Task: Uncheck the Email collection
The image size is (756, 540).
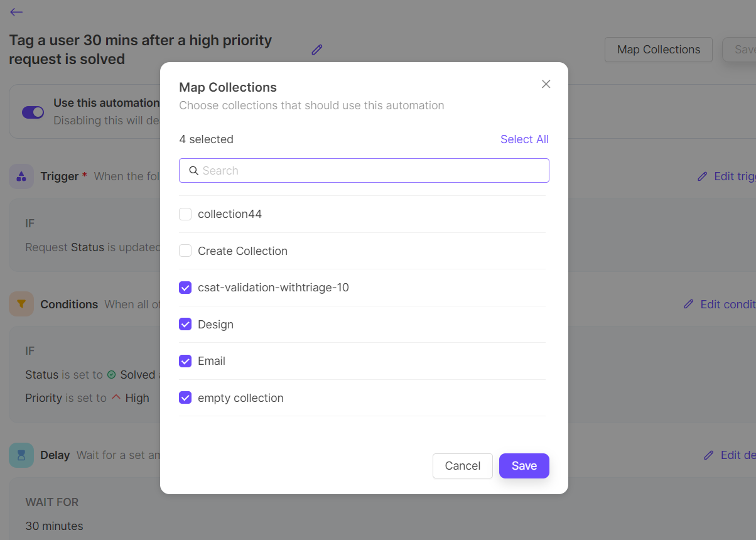Action: click(x=185, y=361)
